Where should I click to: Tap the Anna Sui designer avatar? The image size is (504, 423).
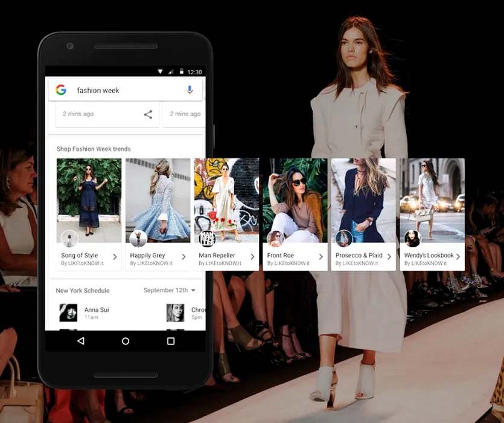click(68, 312)
